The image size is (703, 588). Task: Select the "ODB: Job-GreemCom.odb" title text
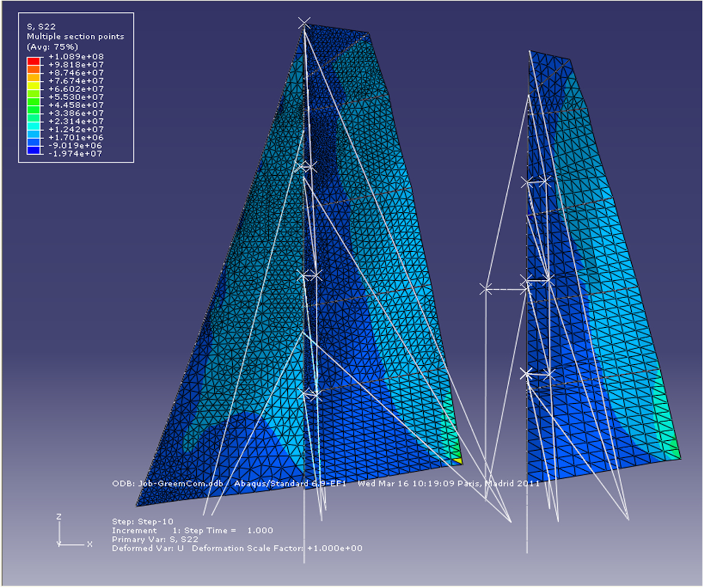(x=167, y=484)
